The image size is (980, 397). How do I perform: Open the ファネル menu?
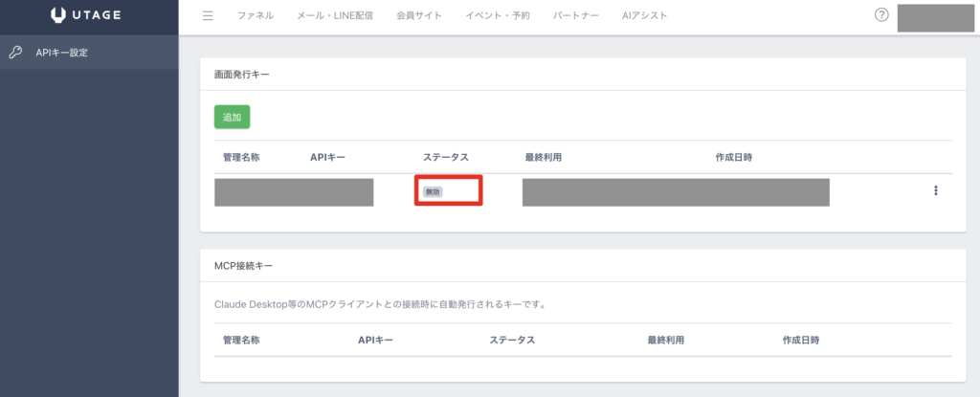(255, 16)
